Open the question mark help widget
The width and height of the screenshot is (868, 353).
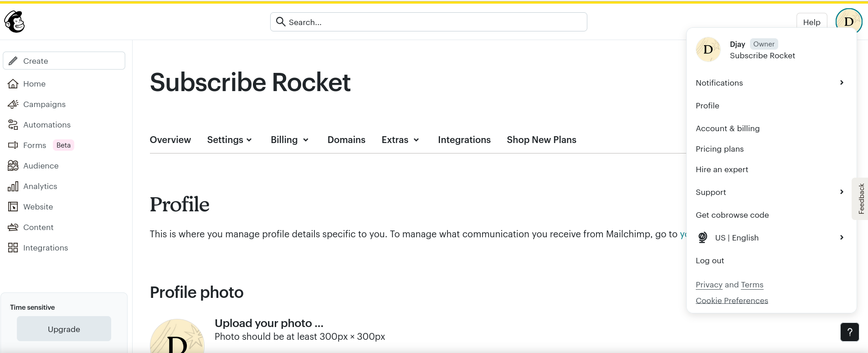pos(850,332)
